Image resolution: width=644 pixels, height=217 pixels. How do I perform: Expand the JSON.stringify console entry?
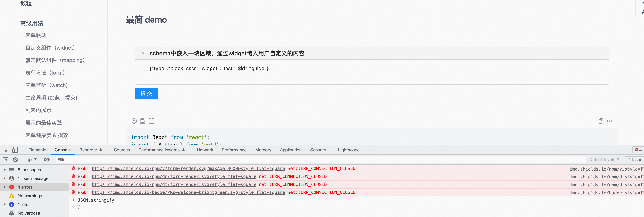(73, 200)
